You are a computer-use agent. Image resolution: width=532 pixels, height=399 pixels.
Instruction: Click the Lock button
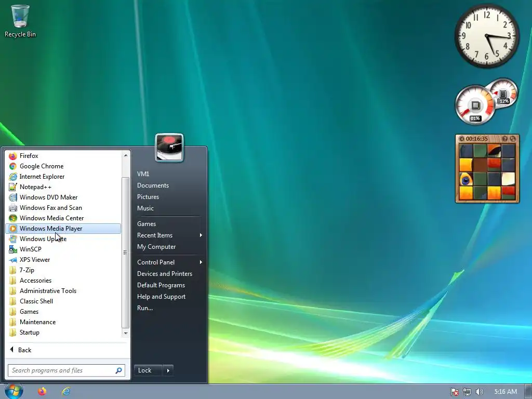pyautogui.click(x=148, y=370)
